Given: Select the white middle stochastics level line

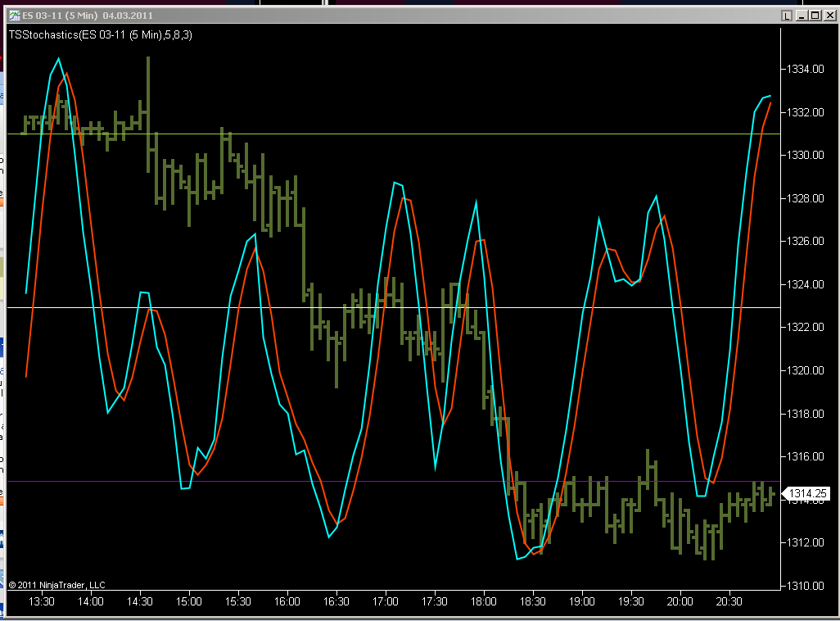Looking at the screenshot, I should click(394, 308).
